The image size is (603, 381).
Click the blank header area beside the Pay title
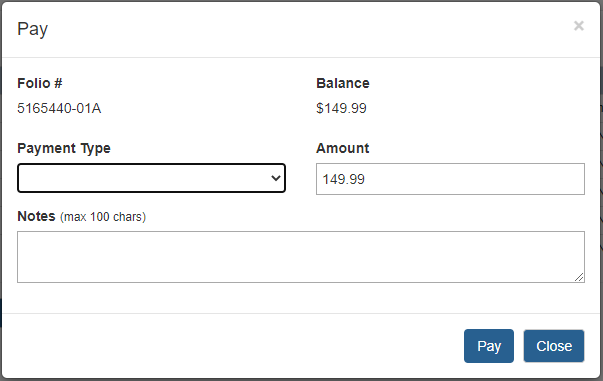[x=308, y=29]
